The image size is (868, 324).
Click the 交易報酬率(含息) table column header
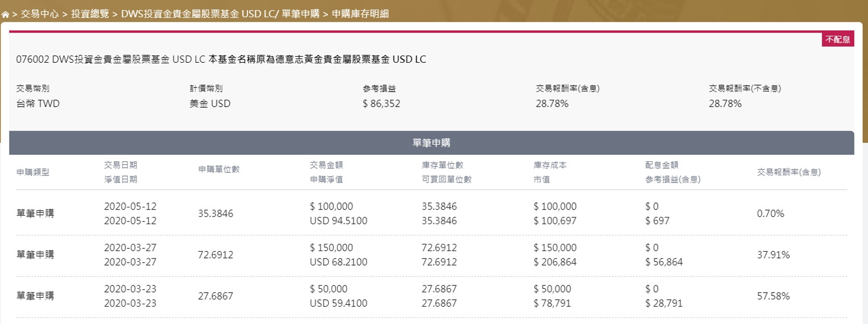click(x=789, y=173)
